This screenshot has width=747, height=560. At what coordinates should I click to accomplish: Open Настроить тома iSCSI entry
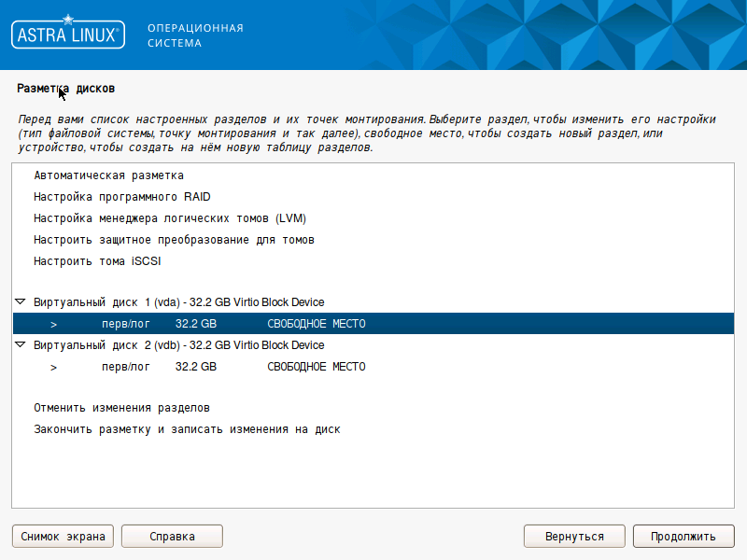[97, 261]
